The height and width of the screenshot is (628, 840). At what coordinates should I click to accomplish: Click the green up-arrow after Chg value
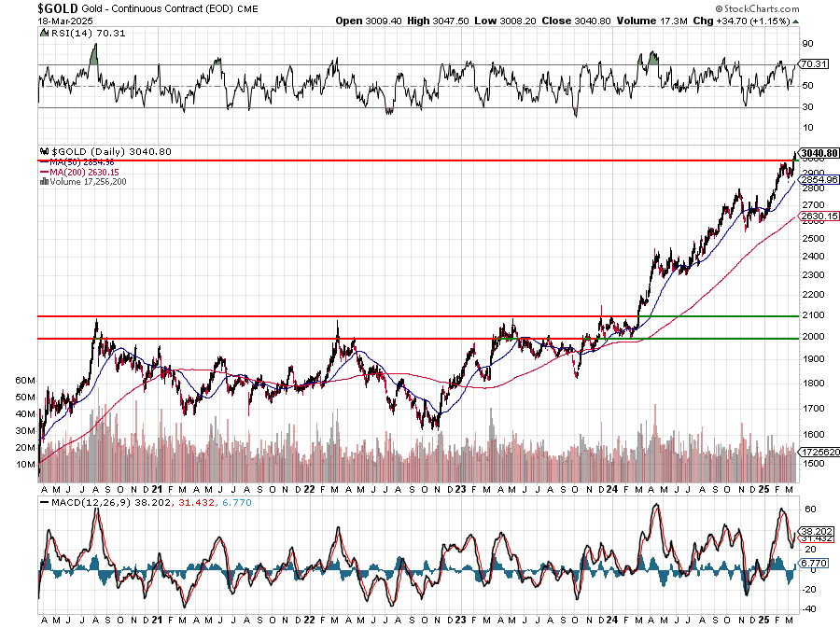click(x=795, y=21)
